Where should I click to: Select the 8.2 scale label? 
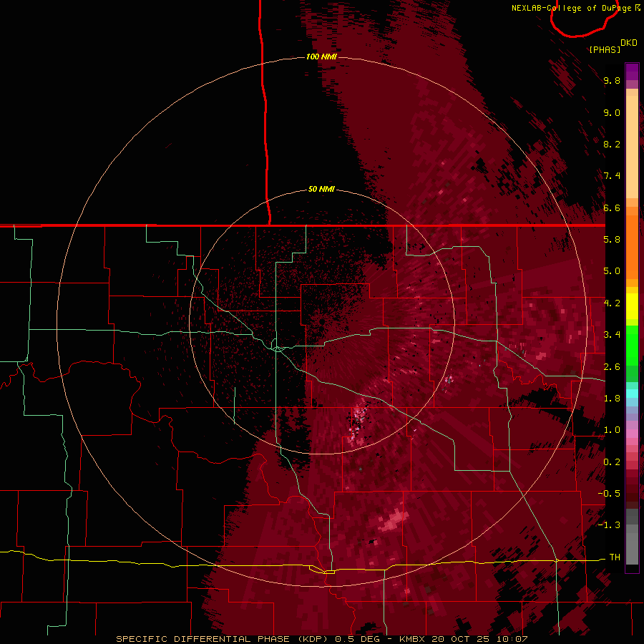[612, 144]
